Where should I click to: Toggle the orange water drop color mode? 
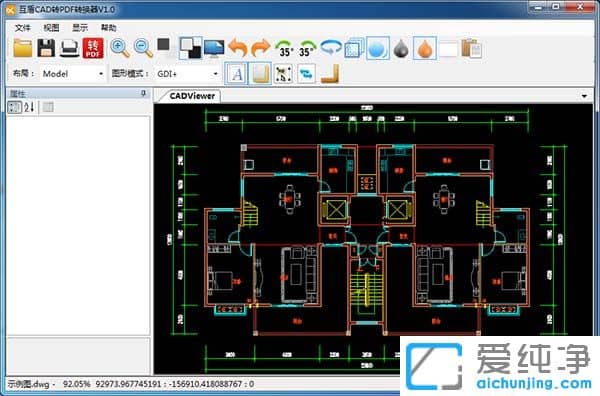click(x=425, y=49)
